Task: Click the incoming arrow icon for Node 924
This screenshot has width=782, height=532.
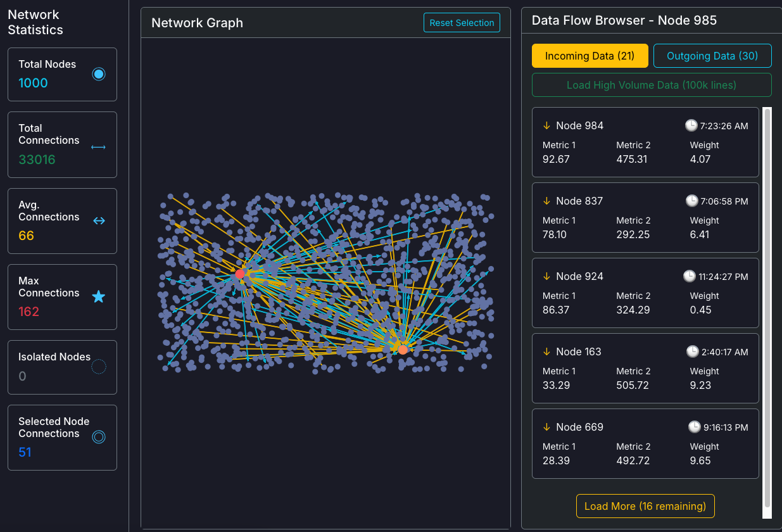Action: [546, 276]
